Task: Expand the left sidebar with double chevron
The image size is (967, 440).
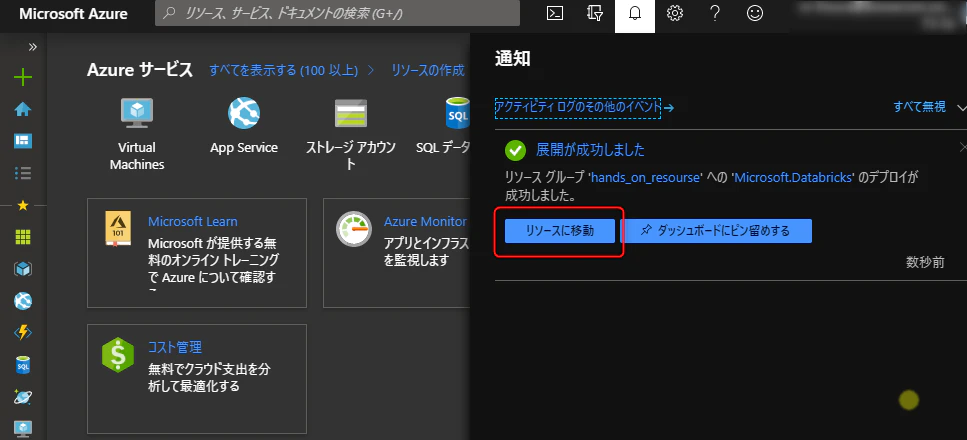Action: [x=33, y=47]
